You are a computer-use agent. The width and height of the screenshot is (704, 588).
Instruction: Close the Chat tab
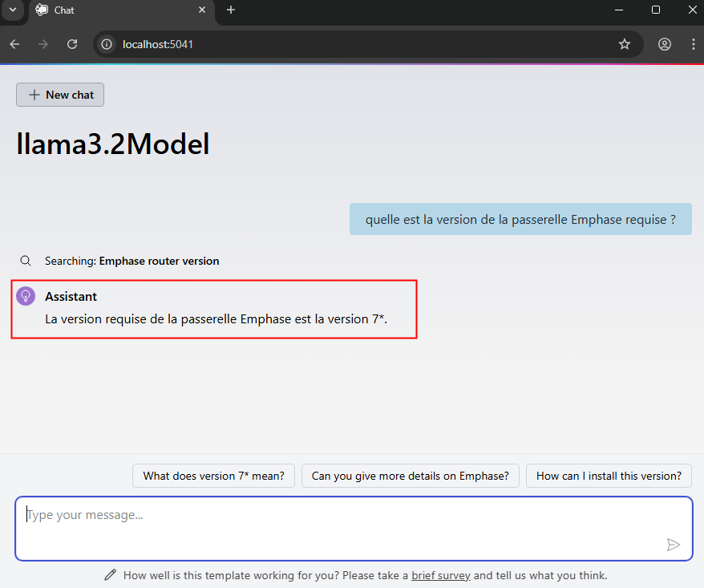point(202,10)
